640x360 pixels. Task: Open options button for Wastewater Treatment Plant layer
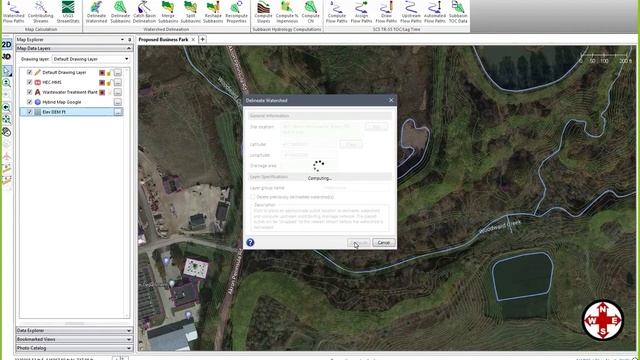coord(118,92)
